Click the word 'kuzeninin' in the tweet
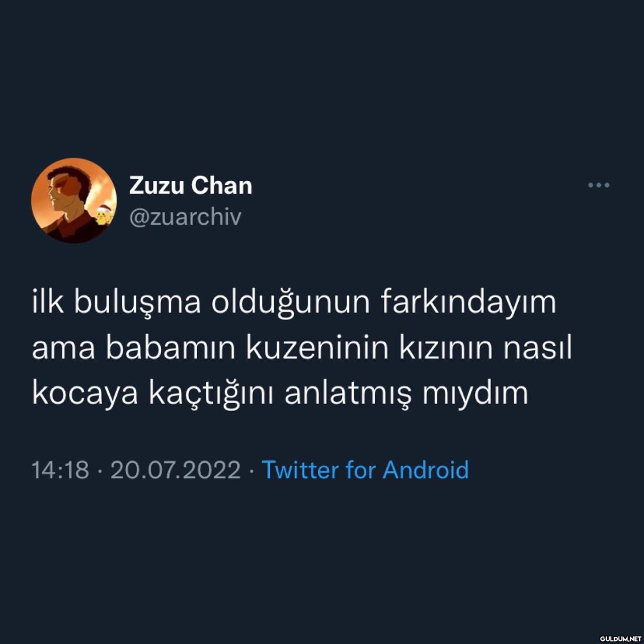644x644 pixels. point(317,348)
